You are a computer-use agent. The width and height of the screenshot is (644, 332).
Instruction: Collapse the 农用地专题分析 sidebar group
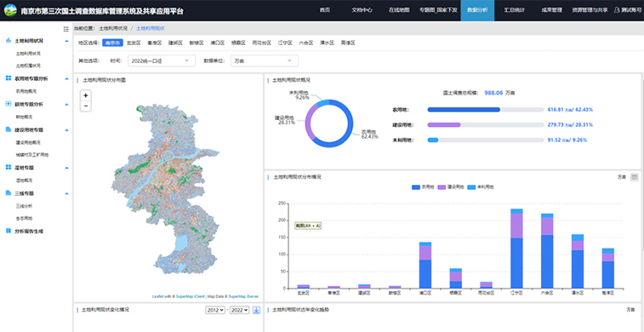point(66,78)
